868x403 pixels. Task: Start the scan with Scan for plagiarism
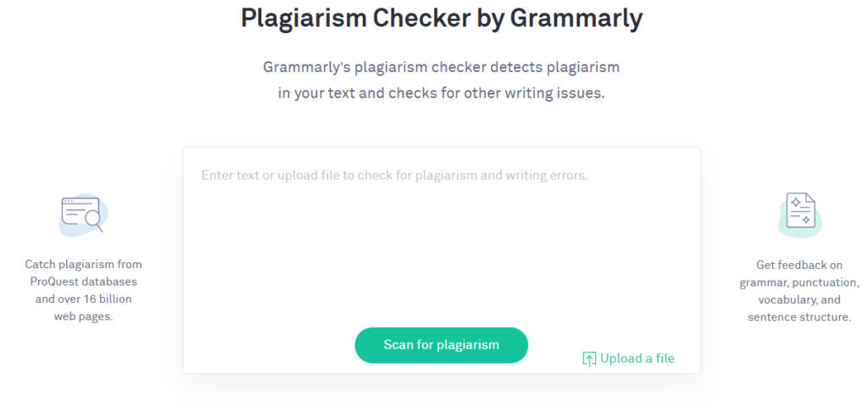click(441, 344)
